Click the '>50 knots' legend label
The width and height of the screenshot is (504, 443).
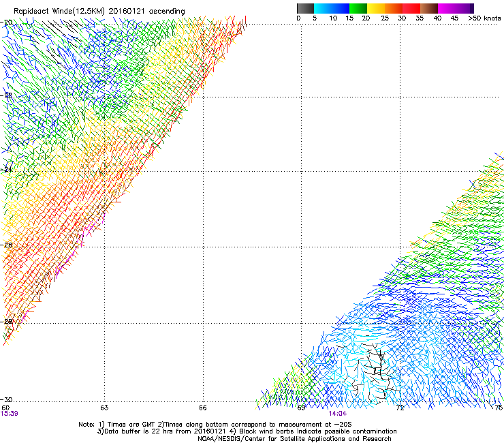point(484,18)
